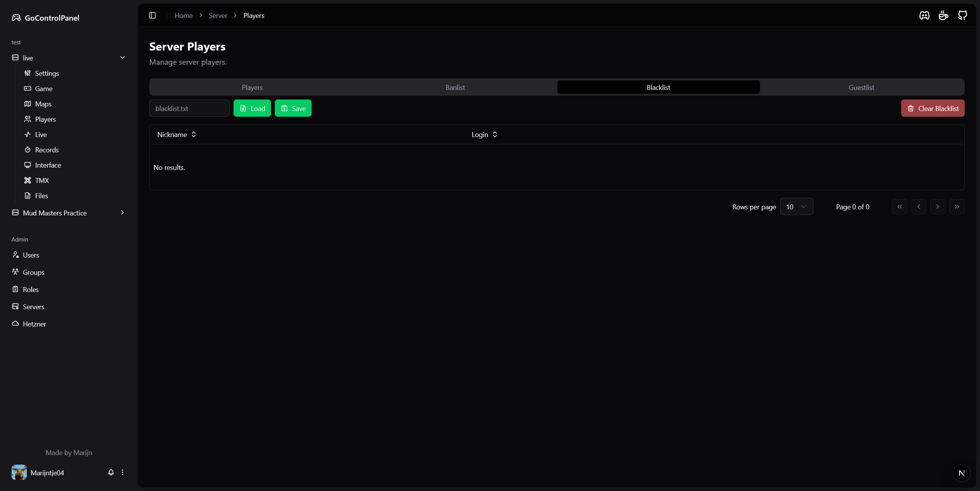
Task: Switch to the Banlist tab
Action: coord(455,87)
